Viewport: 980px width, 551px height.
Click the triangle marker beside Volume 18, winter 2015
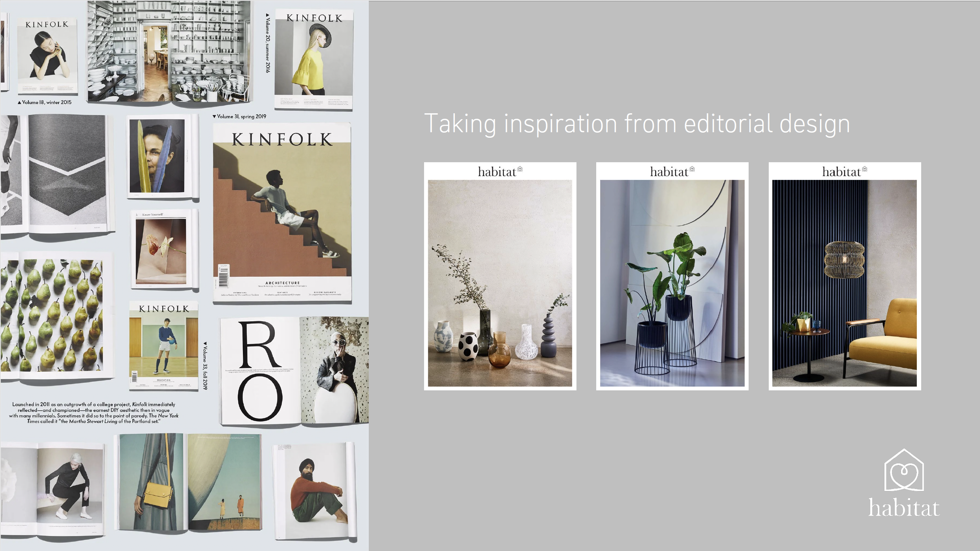click(19, 103)
